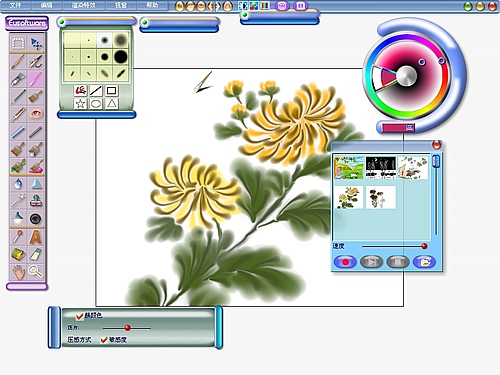This screenshot has width=500, height=375.
Task: Toggle the top checkbox in brush options panel
Action: [79, 315]
